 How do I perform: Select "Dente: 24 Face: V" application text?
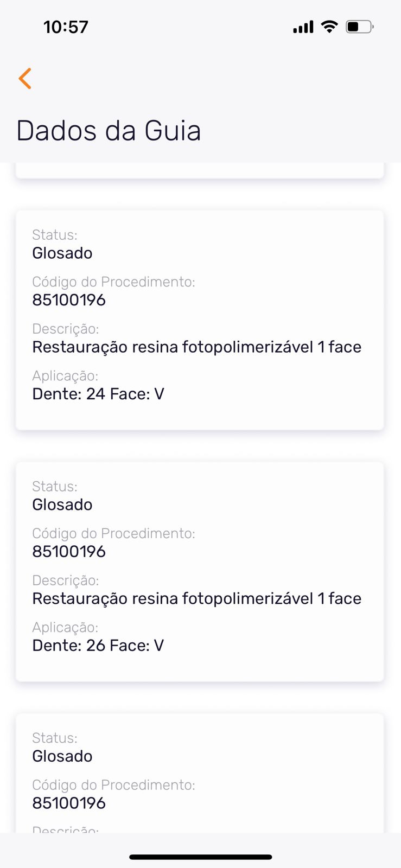tap(98, 394)
